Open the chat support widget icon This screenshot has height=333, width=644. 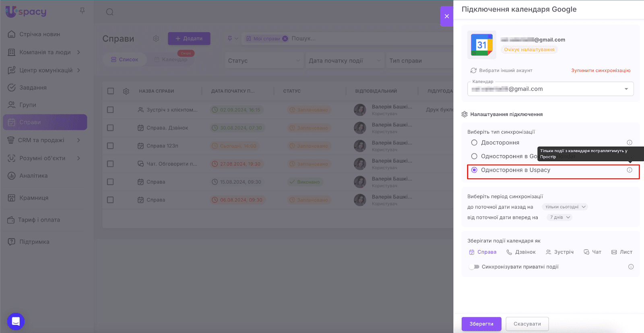(x=16, y=321)
